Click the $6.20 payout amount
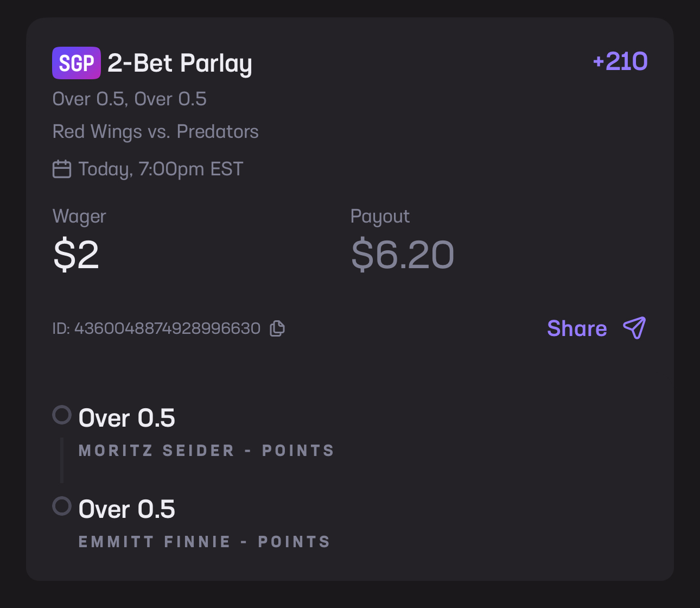 click(402, 255)
